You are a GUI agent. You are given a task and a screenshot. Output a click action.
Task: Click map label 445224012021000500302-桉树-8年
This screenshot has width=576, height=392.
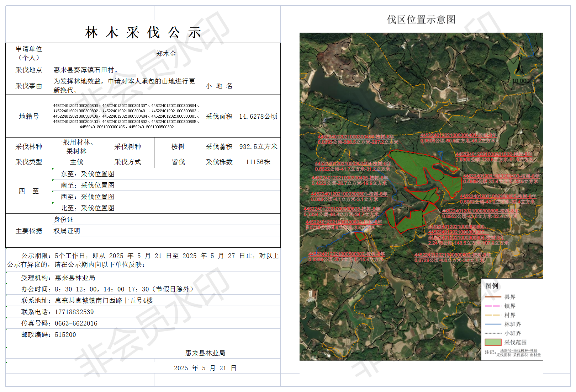click(347, 254)
